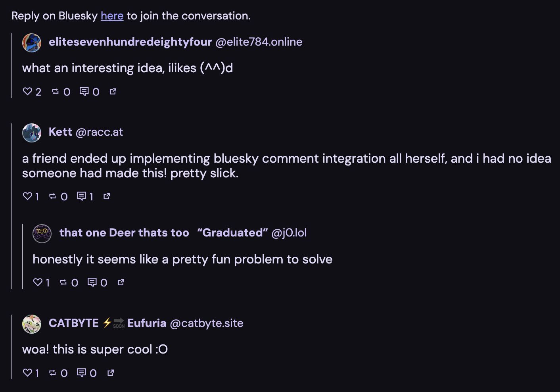Viewport: 560px width, 392px height.
Task: Select the heart icon under the deer's reply
Action: click(37, 282)
